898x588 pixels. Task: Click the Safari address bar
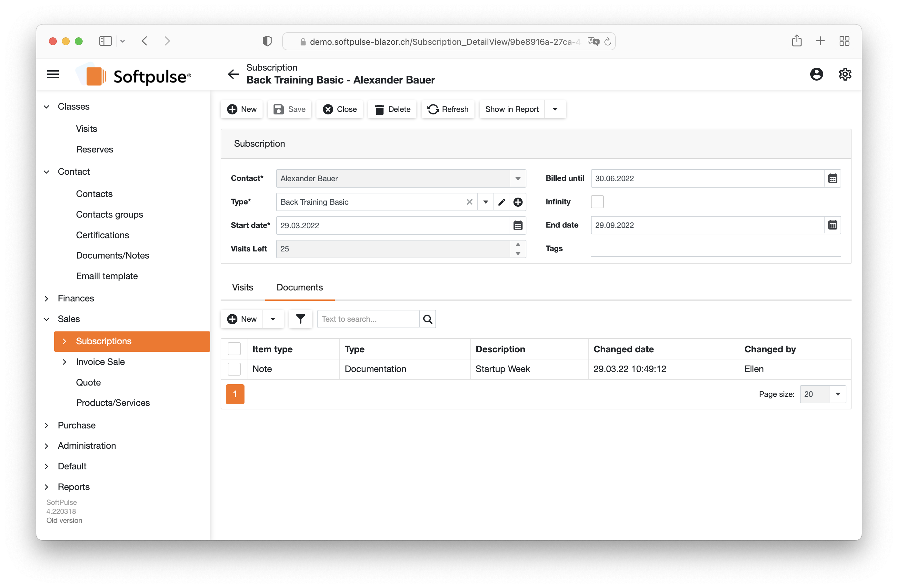449,42
